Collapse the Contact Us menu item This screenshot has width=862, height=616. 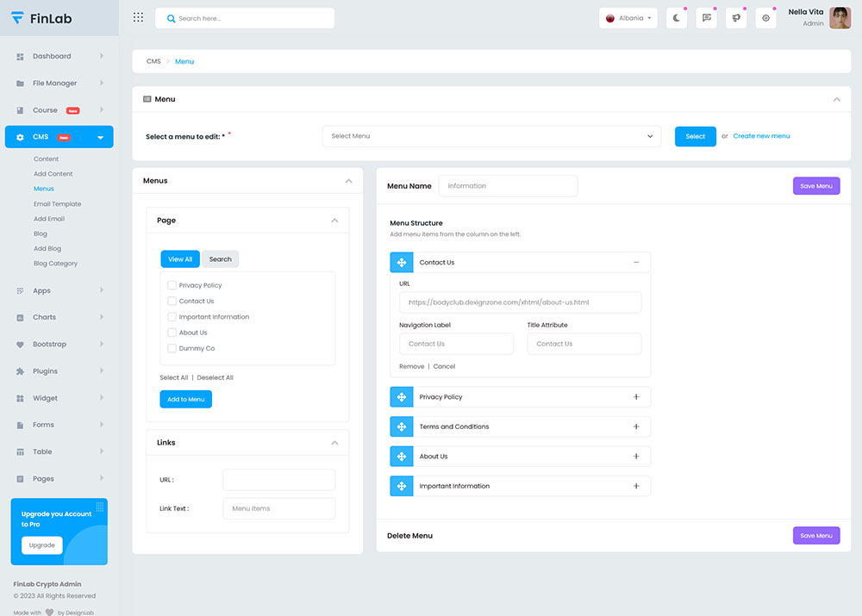click(636, 263)
